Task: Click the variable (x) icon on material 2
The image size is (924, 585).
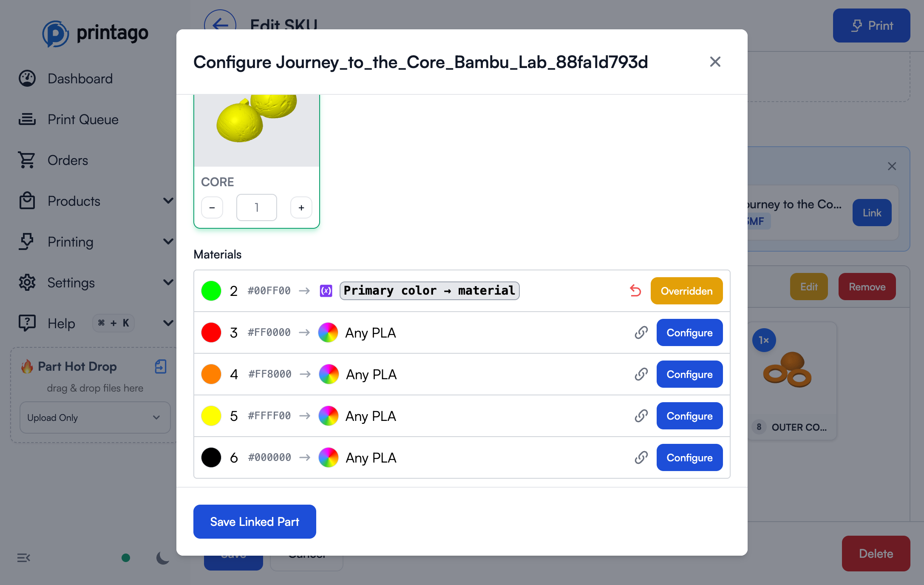Action: pos(326,291)
